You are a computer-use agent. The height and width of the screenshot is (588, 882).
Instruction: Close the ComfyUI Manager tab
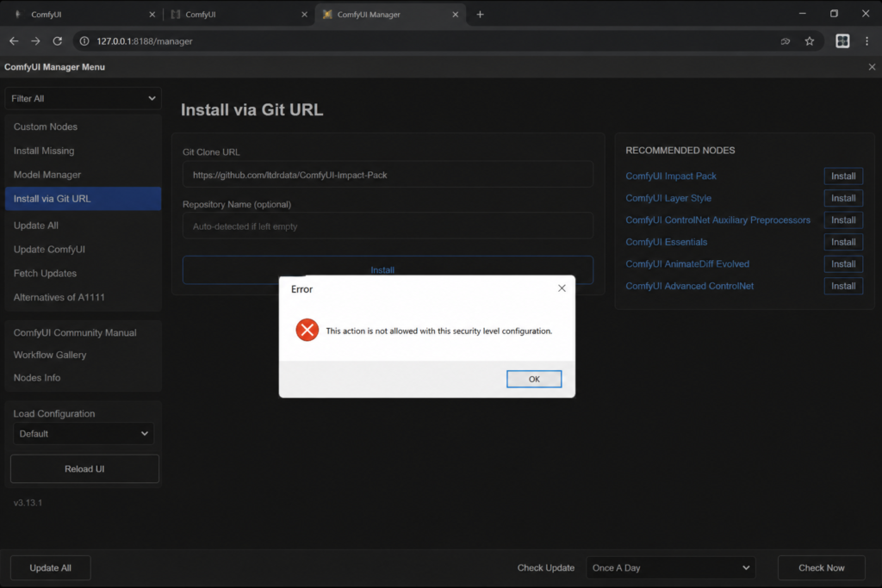click(455, 15)
